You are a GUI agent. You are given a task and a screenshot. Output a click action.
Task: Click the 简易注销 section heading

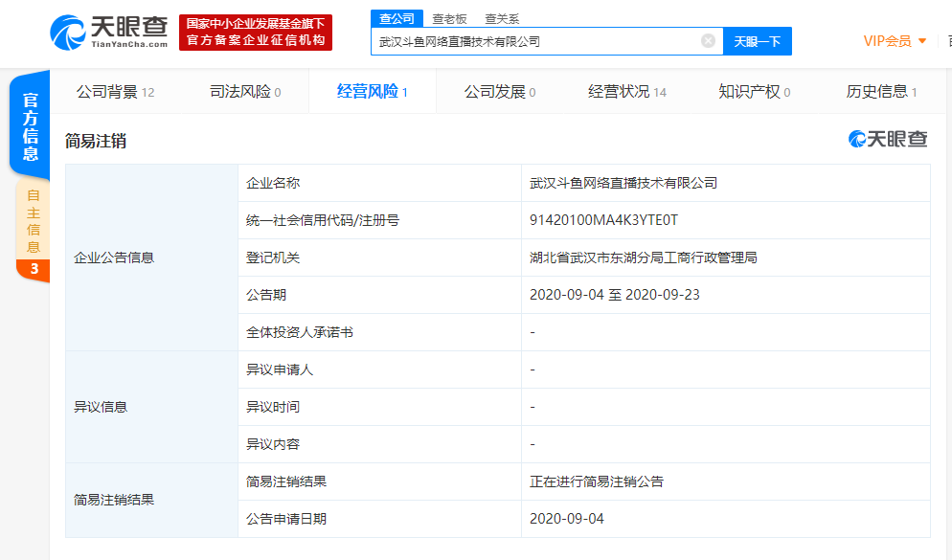[96, 142]
